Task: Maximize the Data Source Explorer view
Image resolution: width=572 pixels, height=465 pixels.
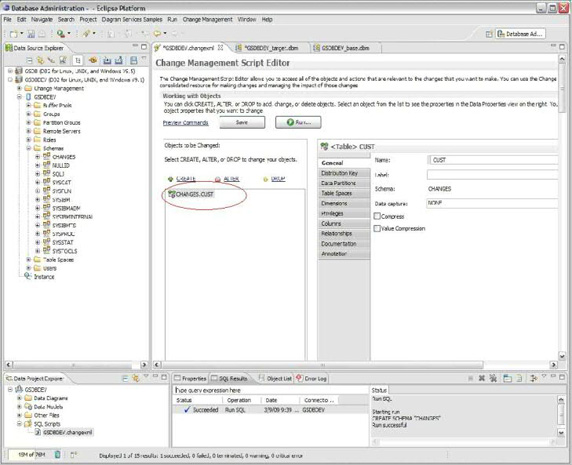Action: pos(144,47)
